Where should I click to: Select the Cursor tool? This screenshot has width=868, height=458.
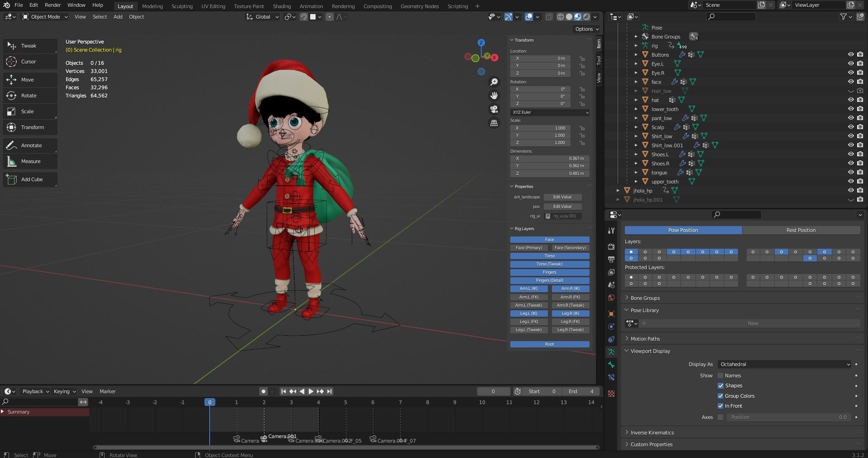30,62
